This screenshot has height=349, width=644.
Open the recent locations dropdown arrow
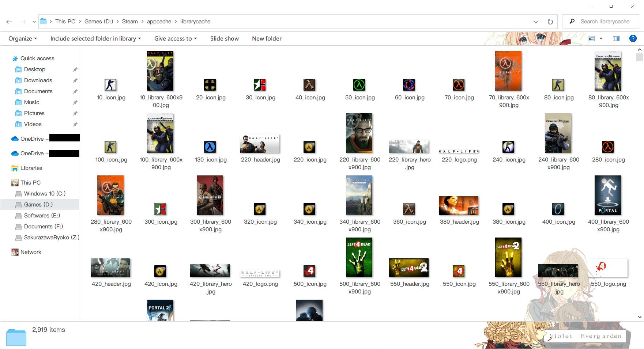point(34,22)
